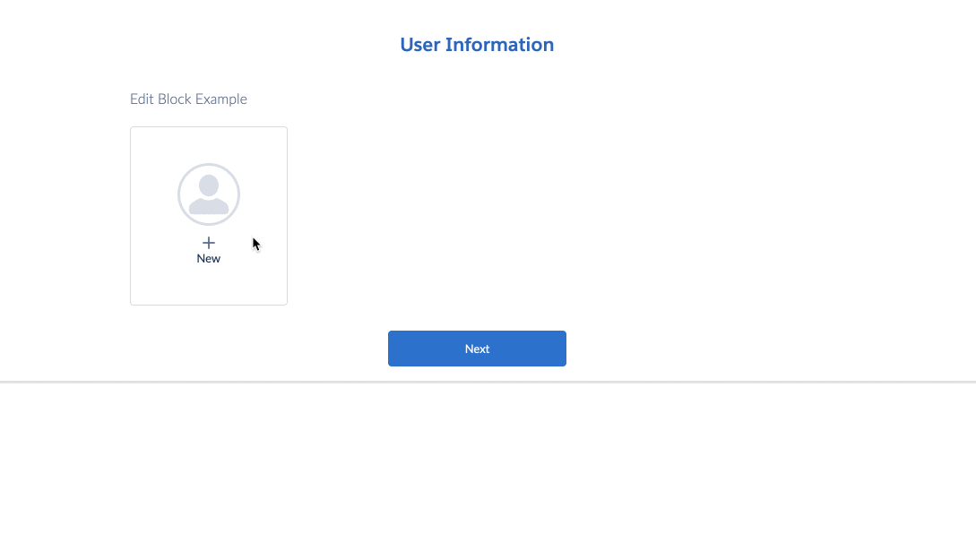Click the blue Next button
976x560 pixels.
click(477, 349)
